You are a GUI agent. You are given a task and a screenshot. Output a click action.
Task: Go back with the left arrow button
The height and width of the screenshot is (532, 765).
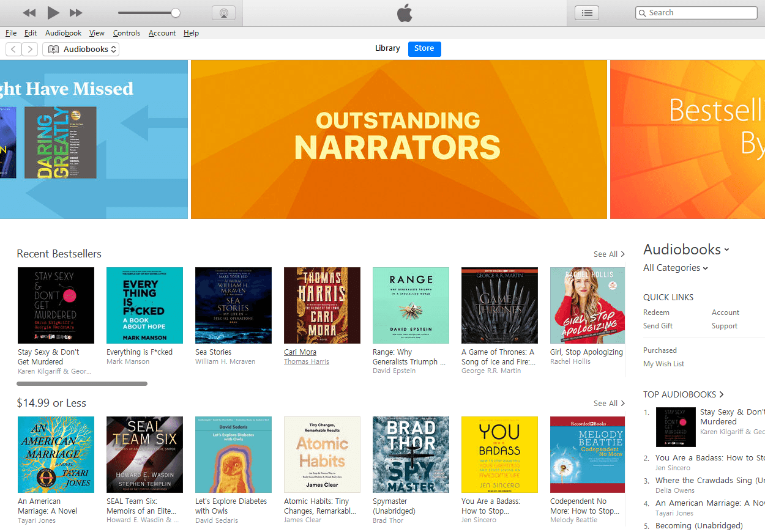tap(13, 50)
